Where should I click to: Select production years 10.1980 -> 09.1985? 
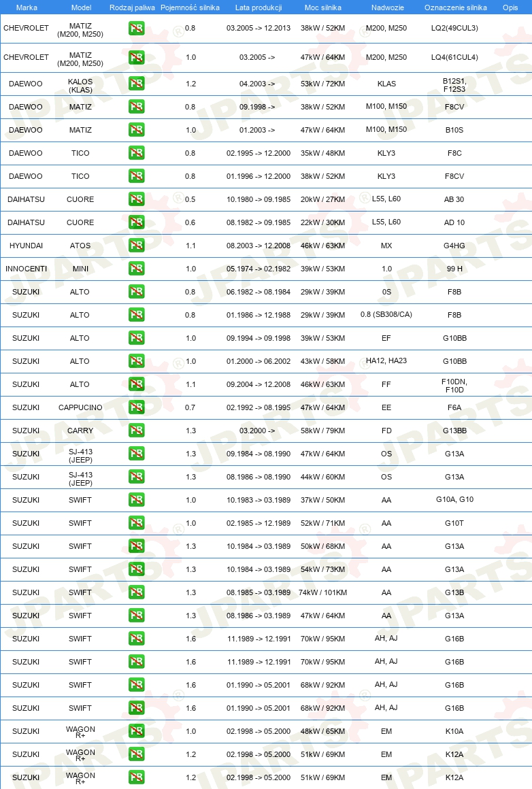click(x=259, y=199)
